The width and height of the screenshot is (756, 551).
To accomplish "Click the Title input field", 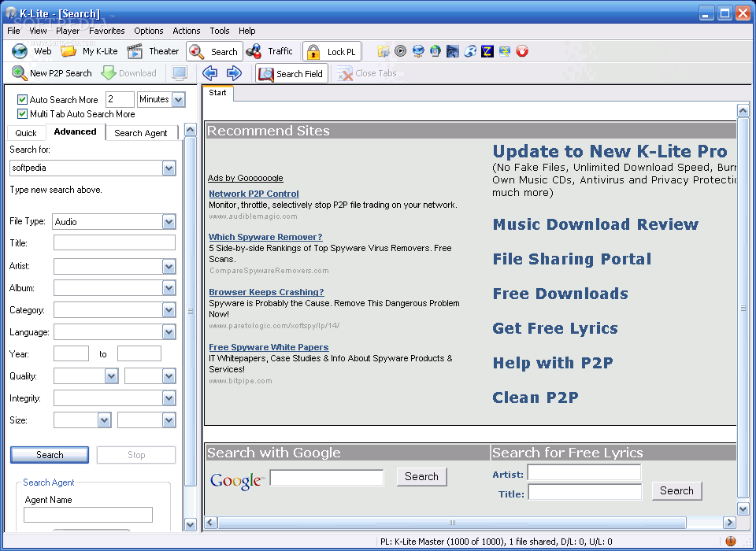I will (x=114, y=242).
